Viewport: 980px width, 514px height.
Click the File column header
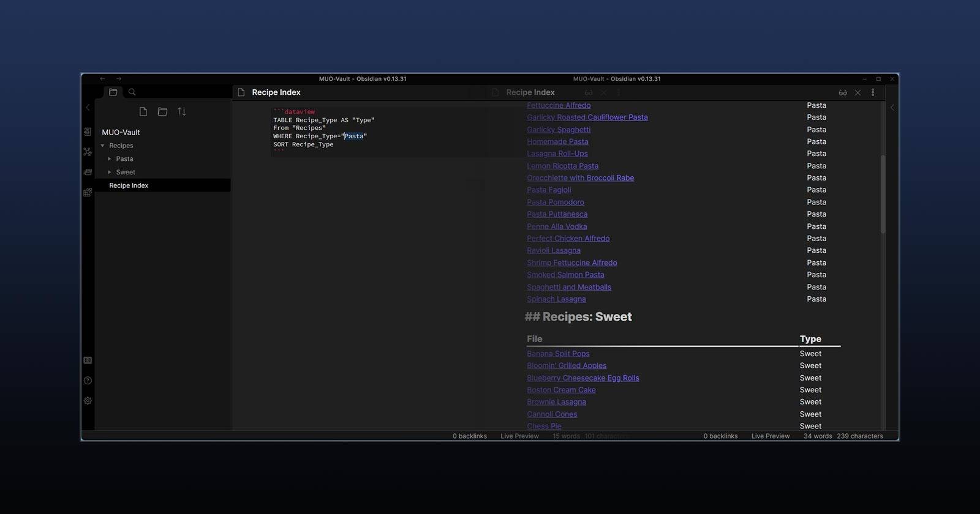click(535, 339)
